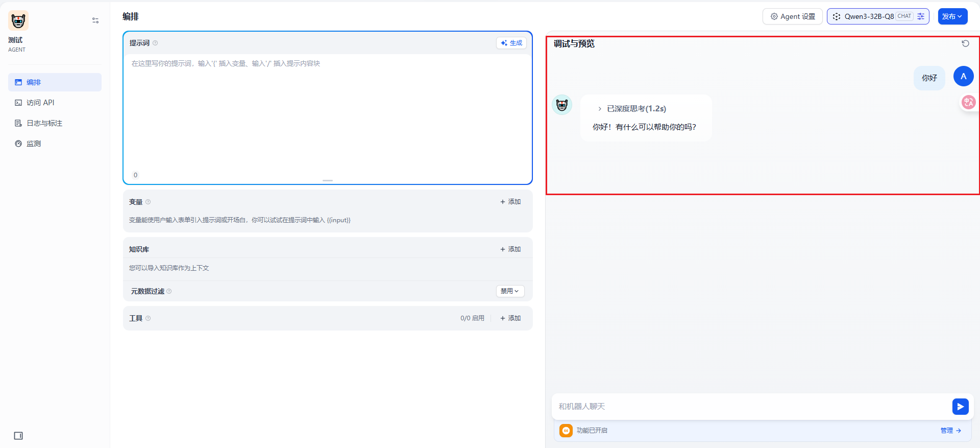Open the 访问 API menu item
Viewport: 980px width, 448px height.
point(40,103)
